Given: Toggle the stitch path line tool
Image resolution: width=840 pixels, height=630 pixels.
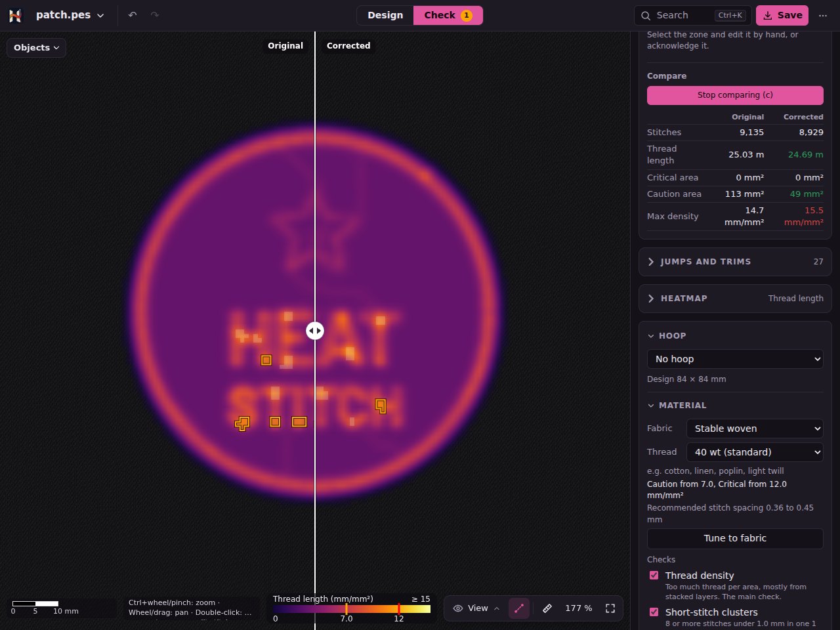Looking at the screenshot, I should point(519,608).
